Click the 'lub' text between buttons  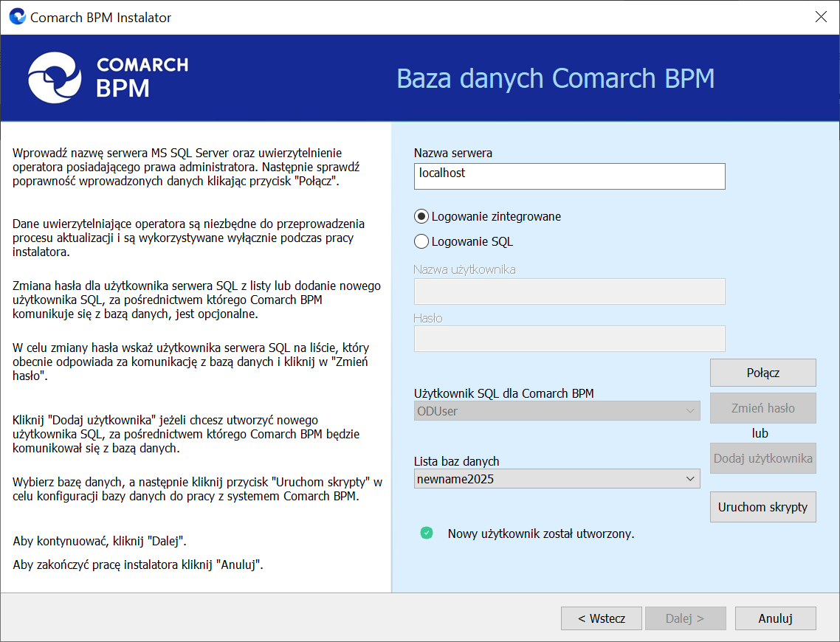[760, 433]
